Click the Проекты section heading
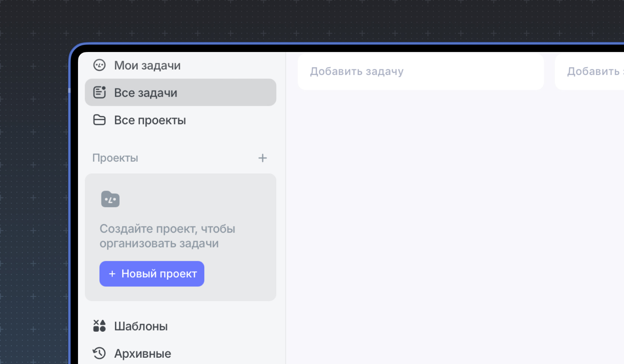This screenshot has width=624, height=364. [115, 158]
